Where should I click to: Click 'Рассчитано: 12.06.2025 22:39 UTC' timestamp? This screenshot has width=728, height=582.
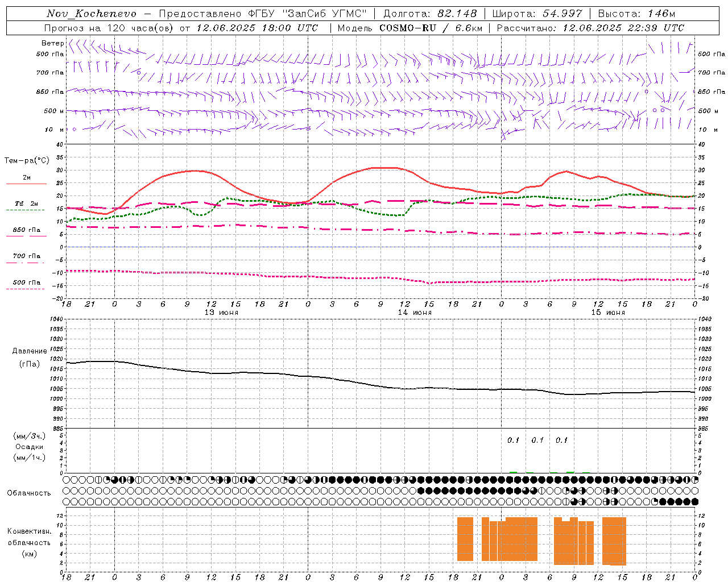(x=590, y=28)
